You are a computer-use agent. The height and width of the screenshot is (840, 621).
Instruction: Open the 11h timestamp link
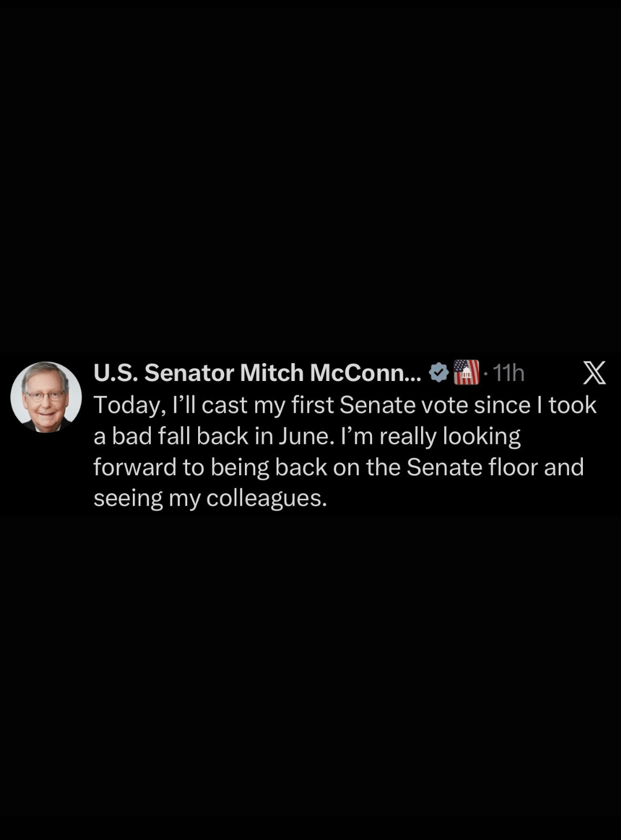pos(508,373)
